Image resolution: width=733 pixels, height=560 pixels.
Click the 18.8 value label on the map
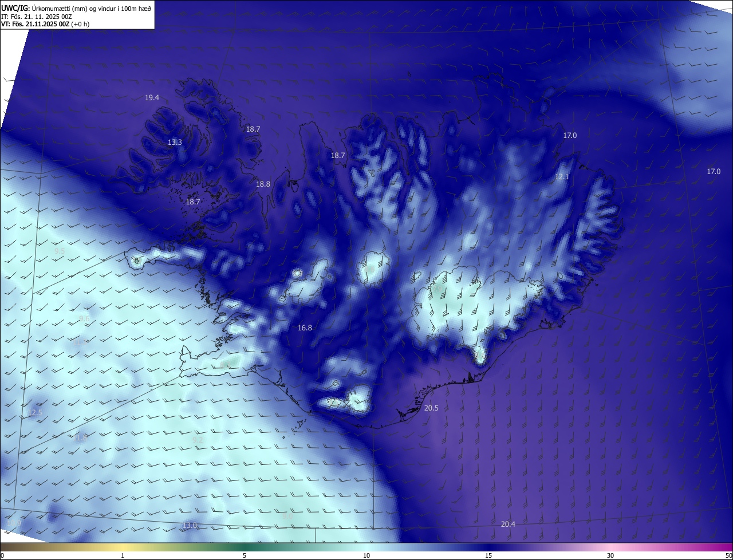click(263, 184)
